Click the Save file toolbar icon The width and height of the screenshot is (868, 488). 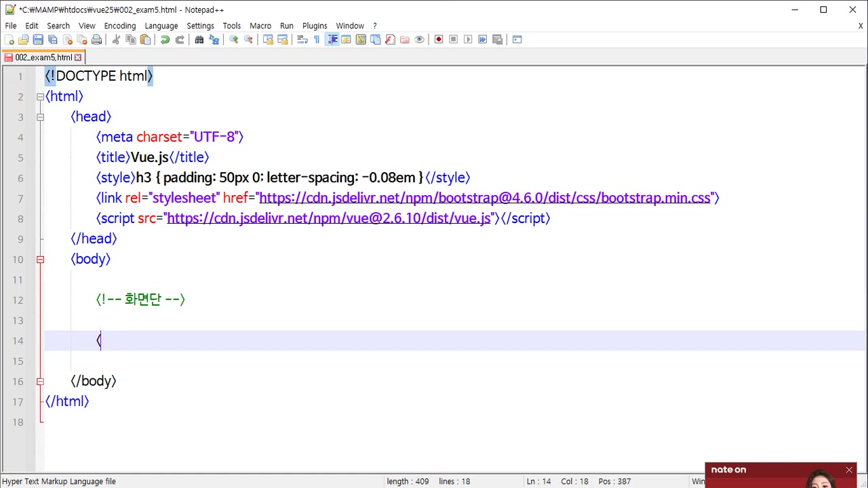pos(38,40)
